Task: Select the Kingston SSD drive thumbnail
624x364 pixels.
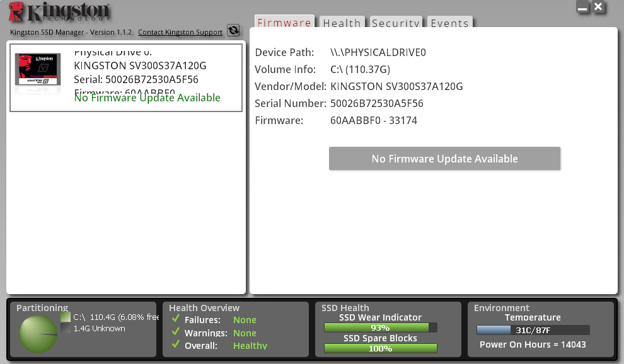Action: coord(38,70)
